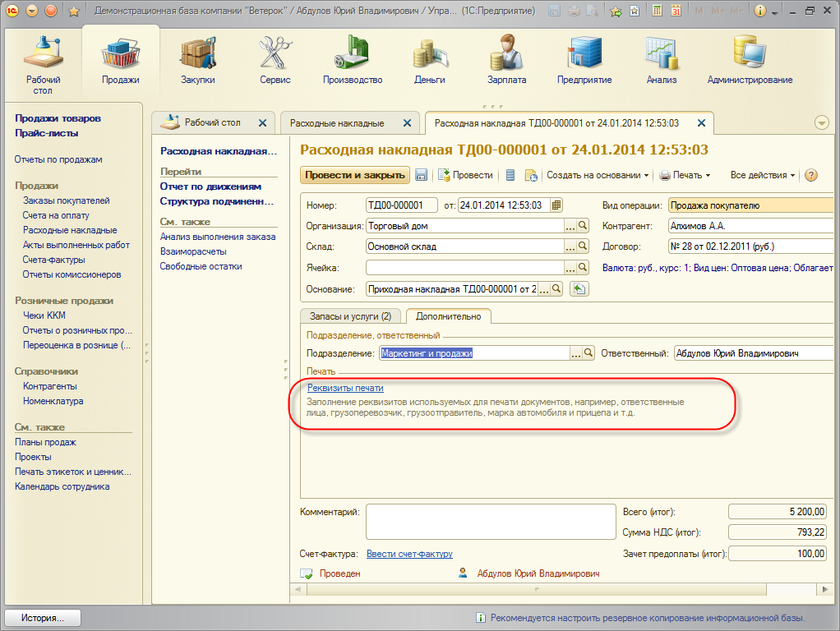Screen dimensions: 840x631
Task: Click the favorites star in title bar
Action: coord(75,12)
